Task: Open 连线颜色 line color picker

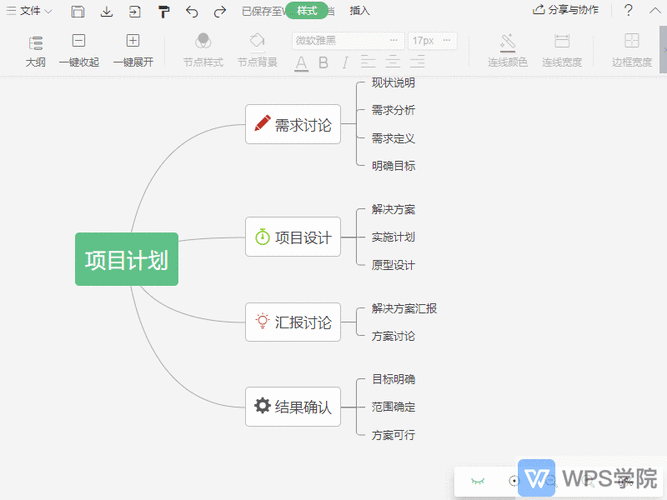Action: tap(507, 51)
